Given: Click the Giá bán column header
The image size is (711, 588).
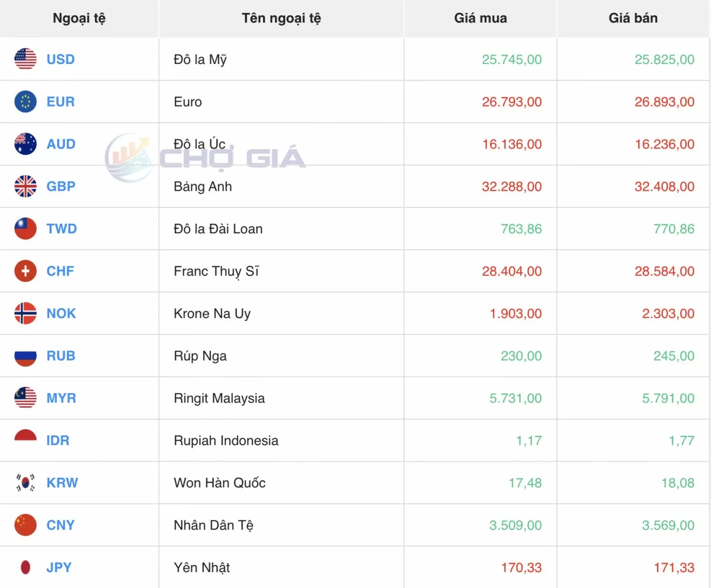Looking at the screenshot, I should point(633,18).
